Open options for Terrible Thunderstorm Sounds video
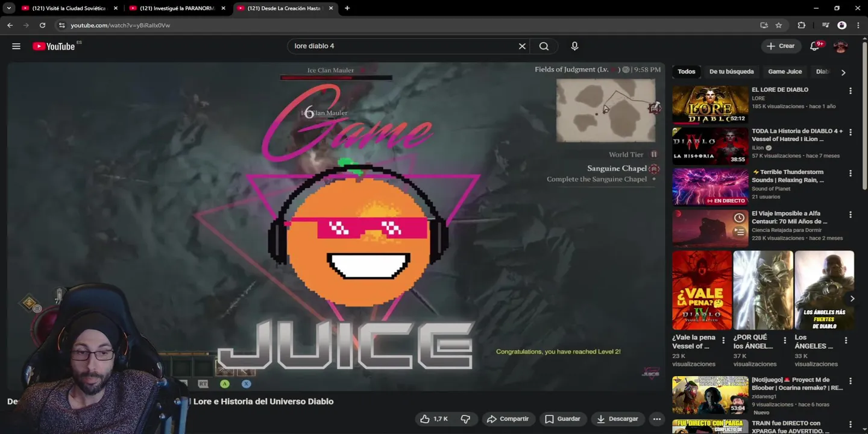The image size is (868, 434). 851,173
